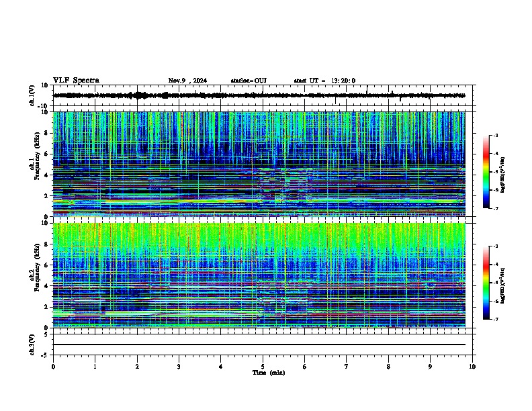
Task: Click the time axis tick label '1'
Action: (95, 367)
